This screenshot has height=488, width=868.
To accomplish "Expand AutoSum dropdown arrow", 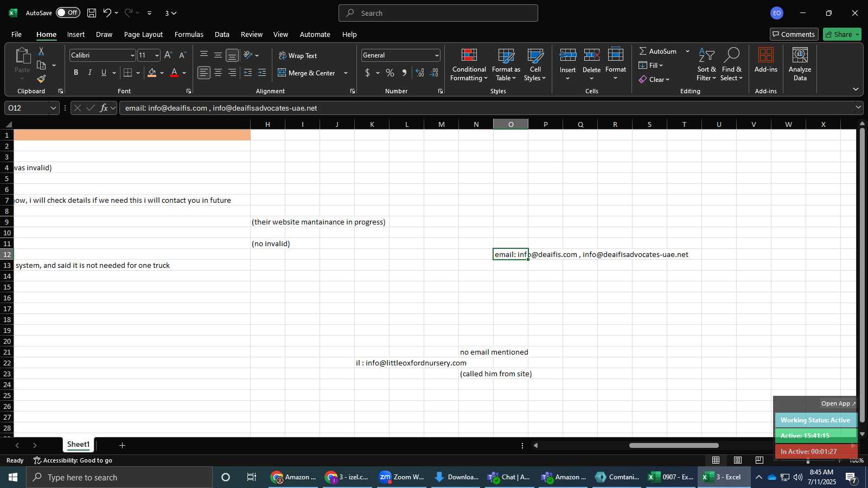I will tap(687, 51).
